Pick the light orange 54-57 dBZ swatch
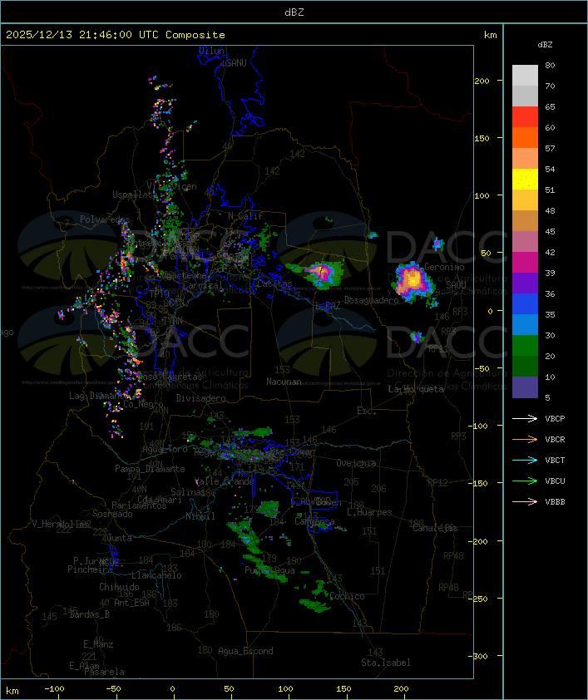Image resolution: width=588 pixels, height=700 pixels. click(x=525, y=159)
